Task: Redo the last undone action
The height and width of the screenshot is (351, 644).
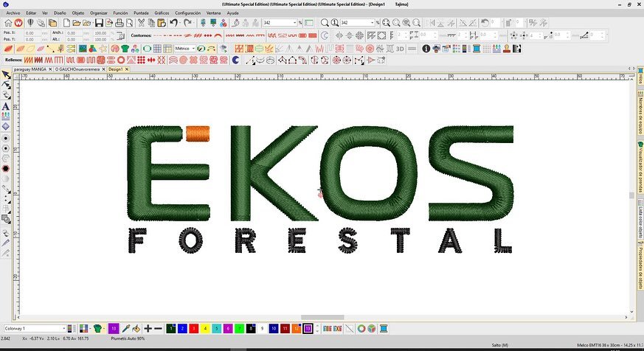Action: (187, 23)
